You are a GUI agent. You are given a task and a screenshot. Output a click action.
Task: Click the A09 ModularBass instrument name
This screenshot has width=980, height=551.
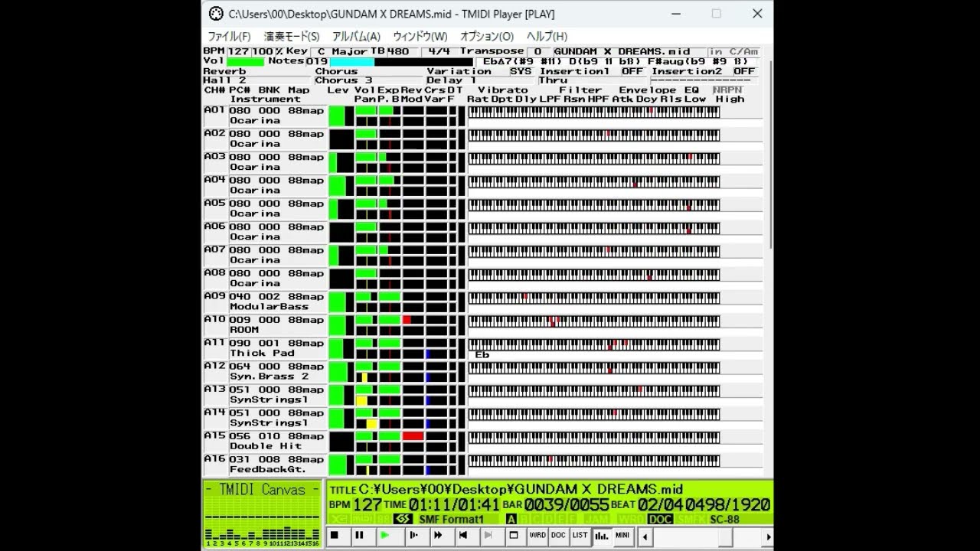click(x=269, y=306)
